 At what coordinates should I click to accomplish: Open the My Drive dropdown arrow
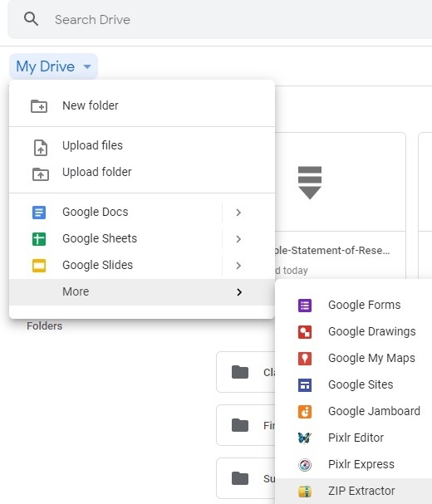[87, 66]
